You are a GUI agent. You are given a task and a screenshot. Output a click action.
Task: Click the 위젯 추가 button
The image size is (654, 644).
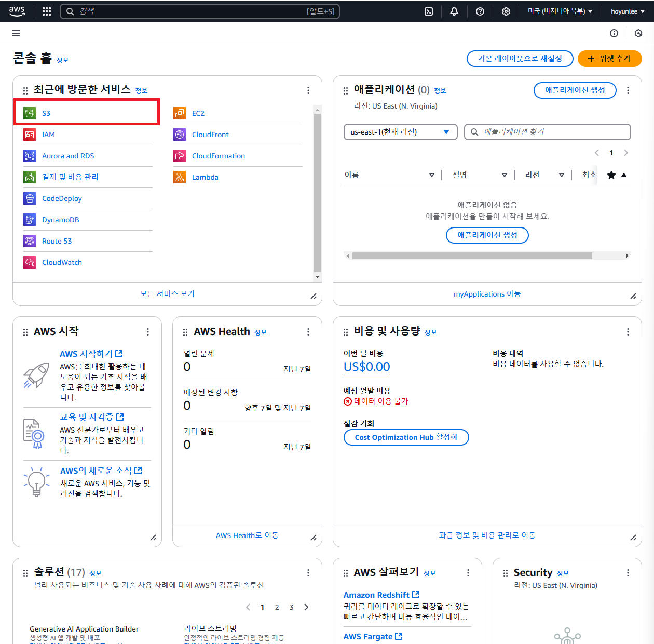tap(610, 59)
